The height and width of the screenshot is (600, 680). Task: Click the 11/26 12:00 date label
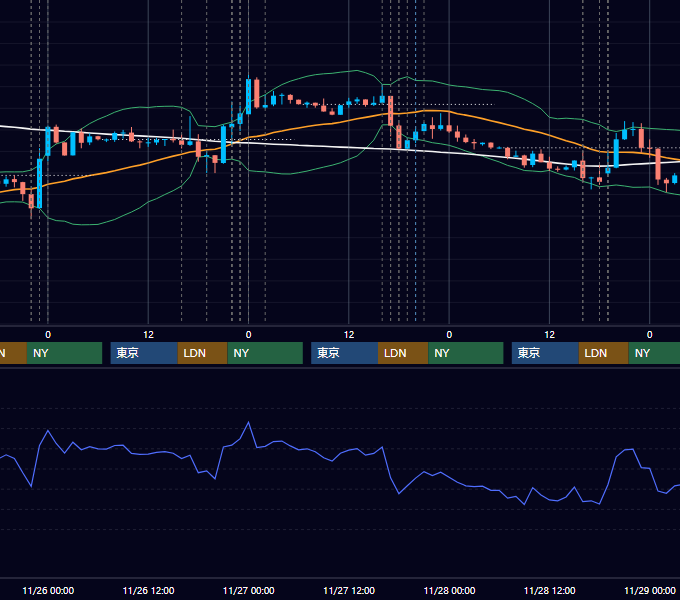148,590
